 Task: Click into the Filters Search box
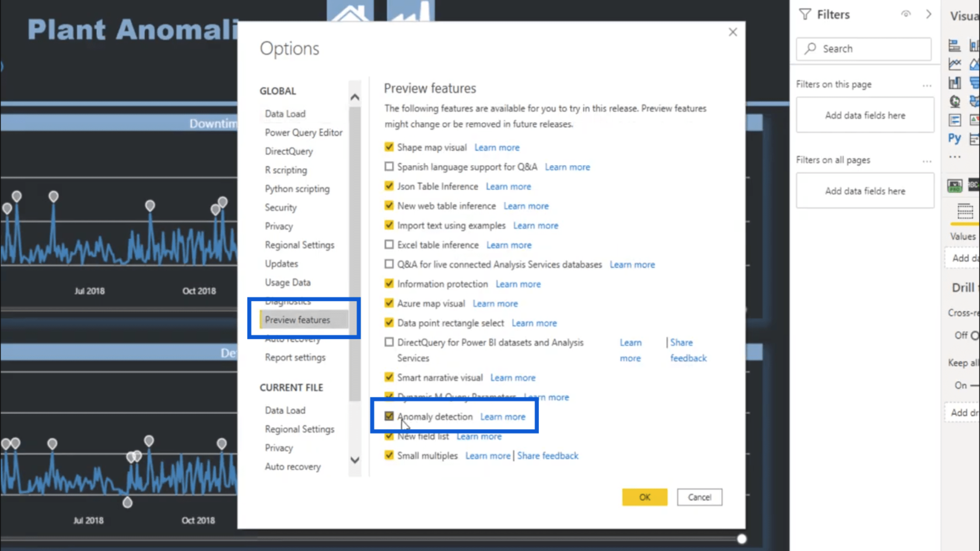863,49
